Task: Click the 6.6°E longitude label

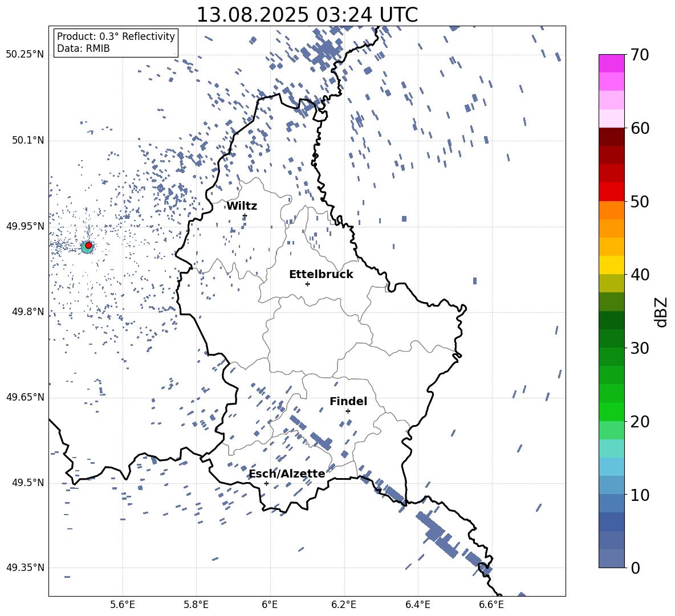Action: (491, 605)
